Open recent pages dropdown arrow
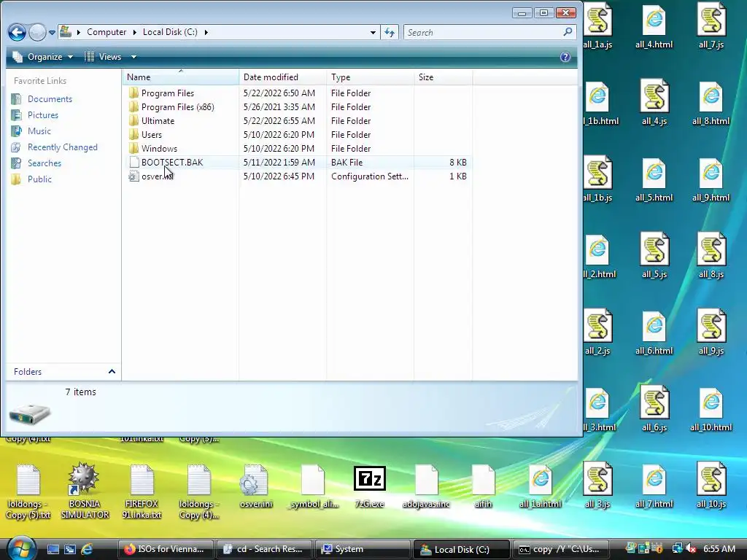Screen dimensions: 747x560 tap(52, 32)
